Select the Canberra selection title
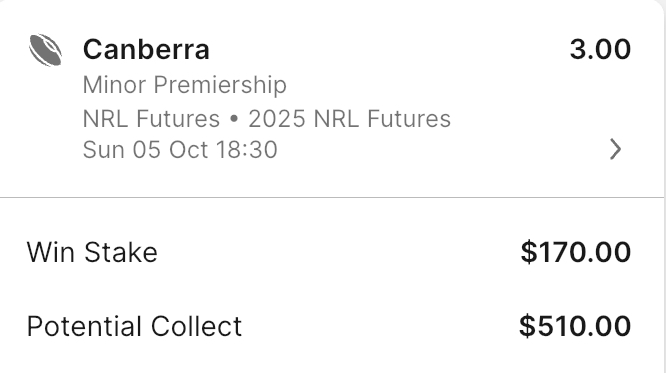Viewport: 666px width, 373px height. [146, 49]
